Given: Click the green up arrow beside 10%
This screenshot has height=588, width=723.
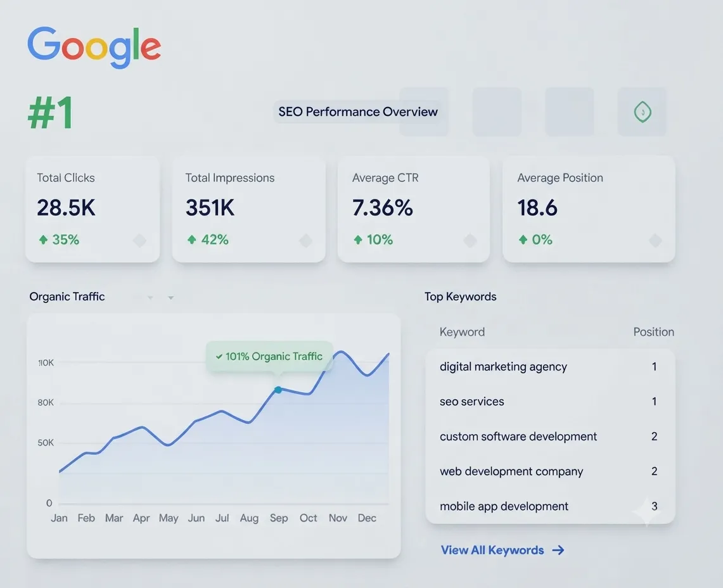Looking at the screenshot, I should (358, 240).
